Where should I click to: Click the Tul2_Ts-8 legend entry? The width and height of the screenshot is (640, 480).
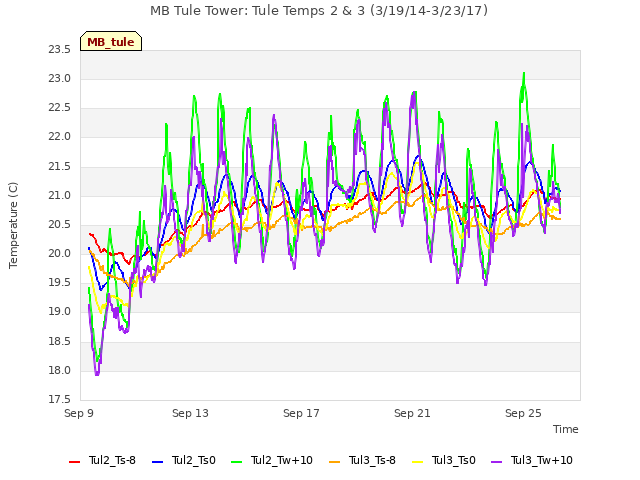click(102, 460)
